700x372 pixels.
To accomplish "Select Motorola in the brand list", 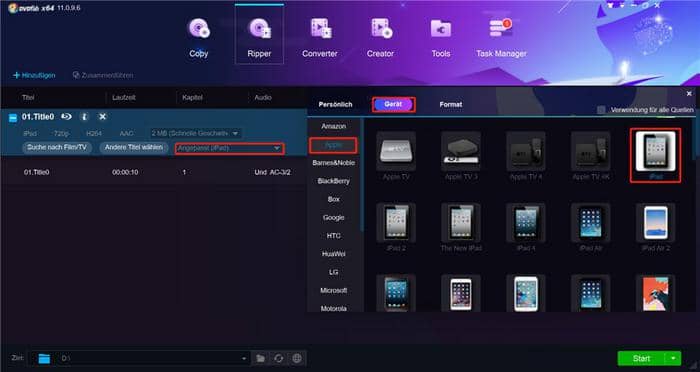I will (x=333, y=309).
